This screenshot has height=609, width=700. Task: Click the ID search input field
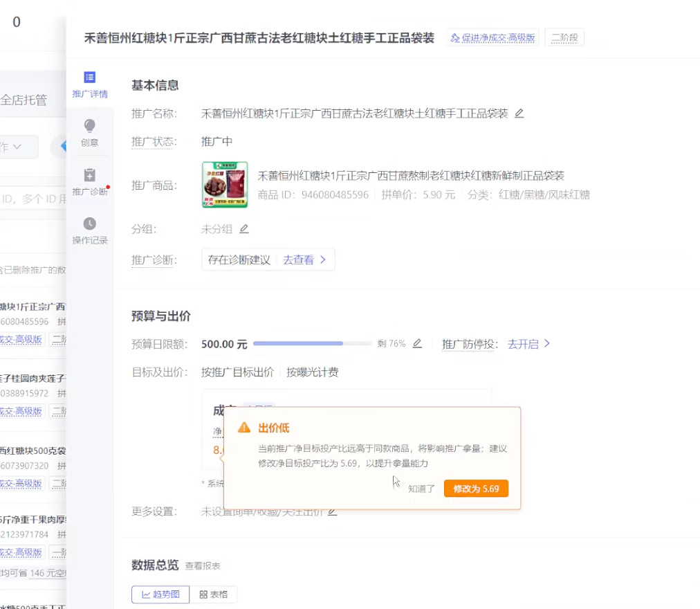(x=33, y=199)
